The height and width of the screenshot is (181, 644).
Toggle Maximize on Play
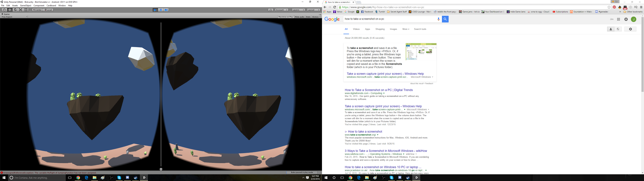(x=286, y=17)
